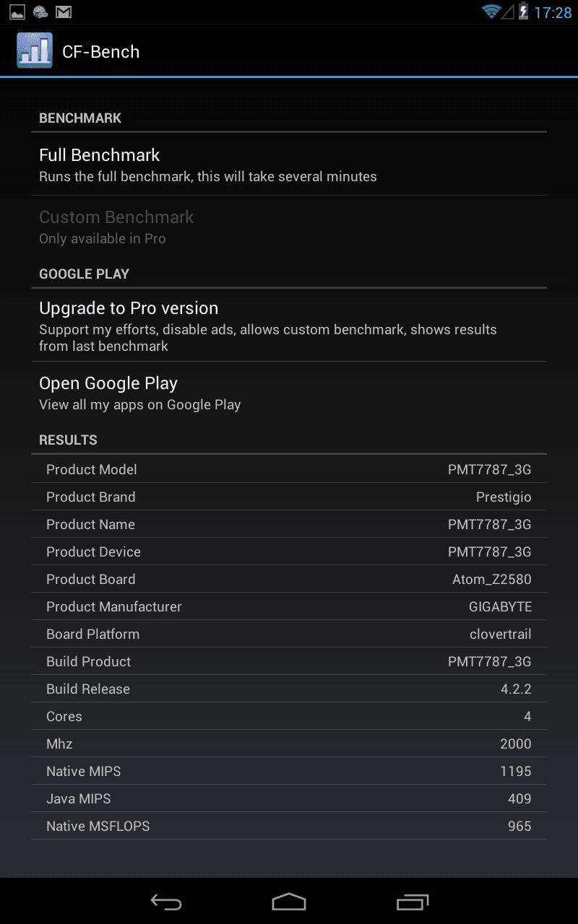Tap the Wi-Fi signal icon

(492, 12)
